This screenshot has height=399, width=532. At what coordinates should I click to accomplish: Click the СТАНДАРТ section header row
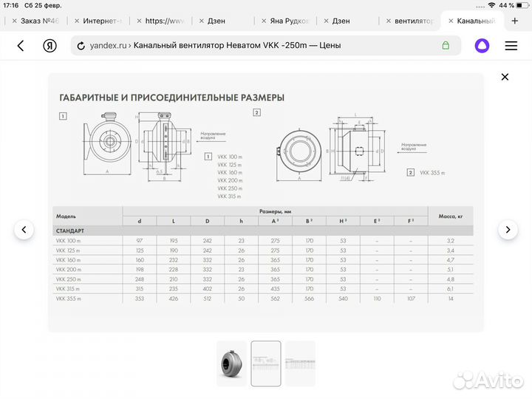pos(263,231)
